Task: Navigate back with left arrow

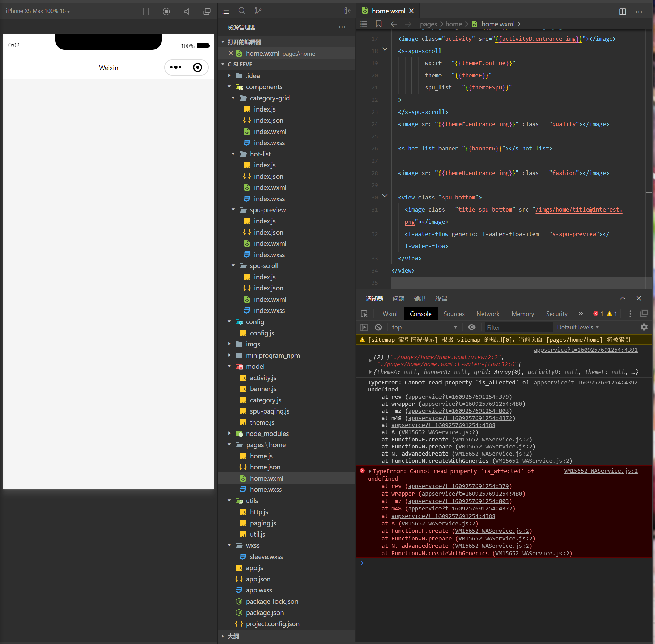Action: [x=393, y=24]
